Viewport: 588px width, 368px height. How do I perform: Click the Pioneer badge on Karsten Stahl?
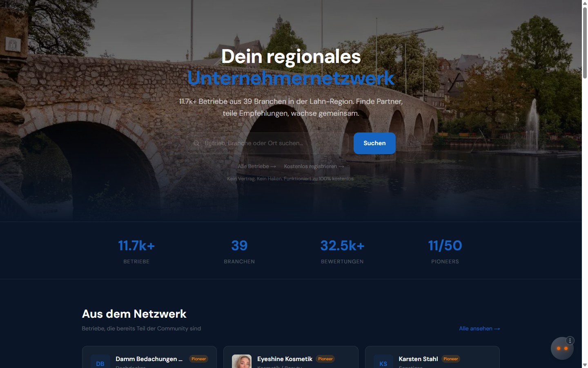tap(451, 359)
